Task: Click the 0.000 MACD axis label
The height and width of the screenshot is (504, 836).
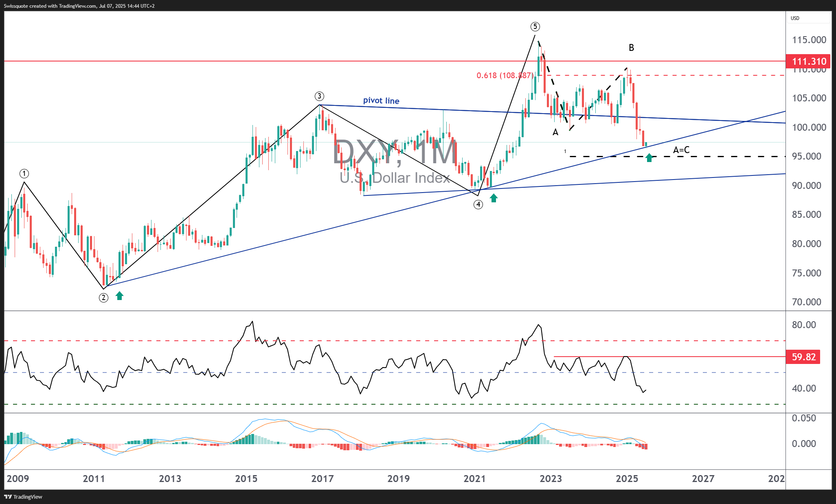Action: click(804, 444)
